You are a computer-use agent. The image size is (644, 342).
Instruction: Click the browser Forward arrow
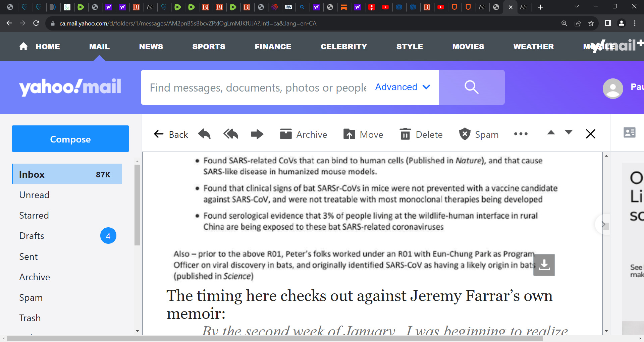click(x=22, y=23)
